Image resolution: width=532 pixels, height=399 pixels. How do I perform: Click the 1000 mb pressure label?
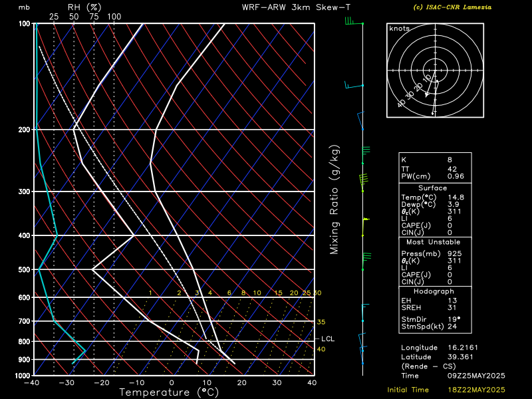[x=23, y=375]
